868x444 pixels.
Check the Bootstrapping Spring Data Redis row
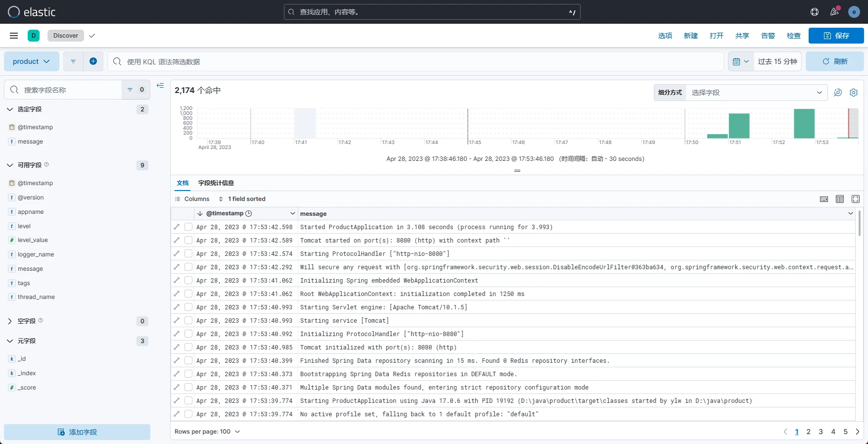pyautogui.click(x=188, y=374)
